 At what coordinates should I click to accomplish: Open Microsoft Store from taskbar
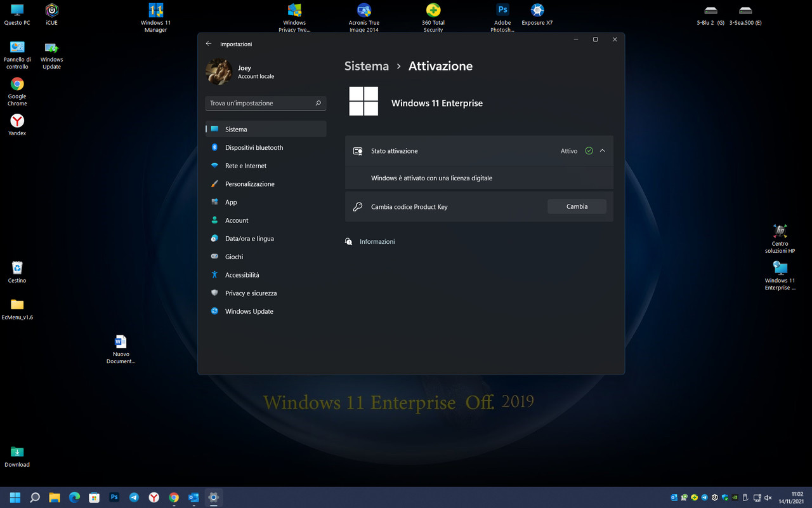(x=94, y=497)
